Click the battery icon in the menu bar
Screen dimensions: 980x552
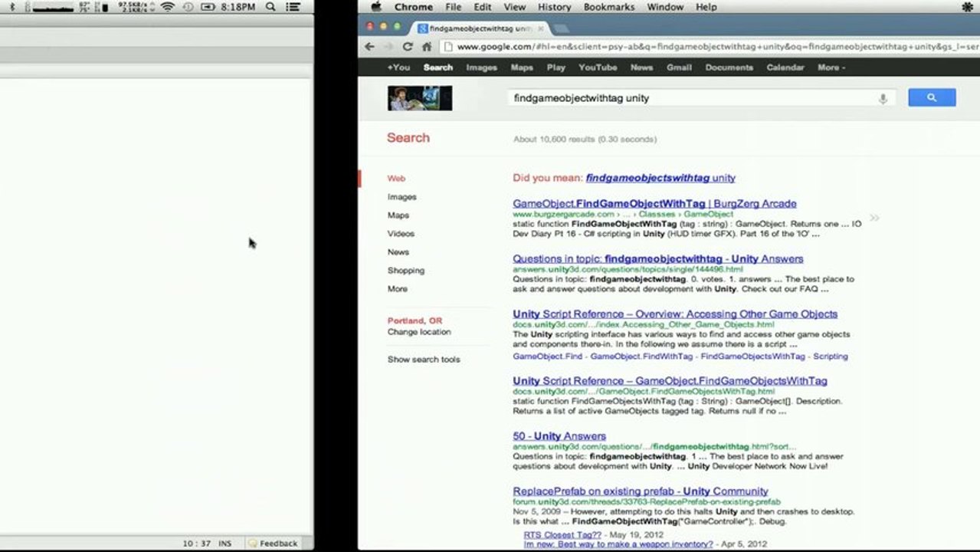(x=208, y=7)
